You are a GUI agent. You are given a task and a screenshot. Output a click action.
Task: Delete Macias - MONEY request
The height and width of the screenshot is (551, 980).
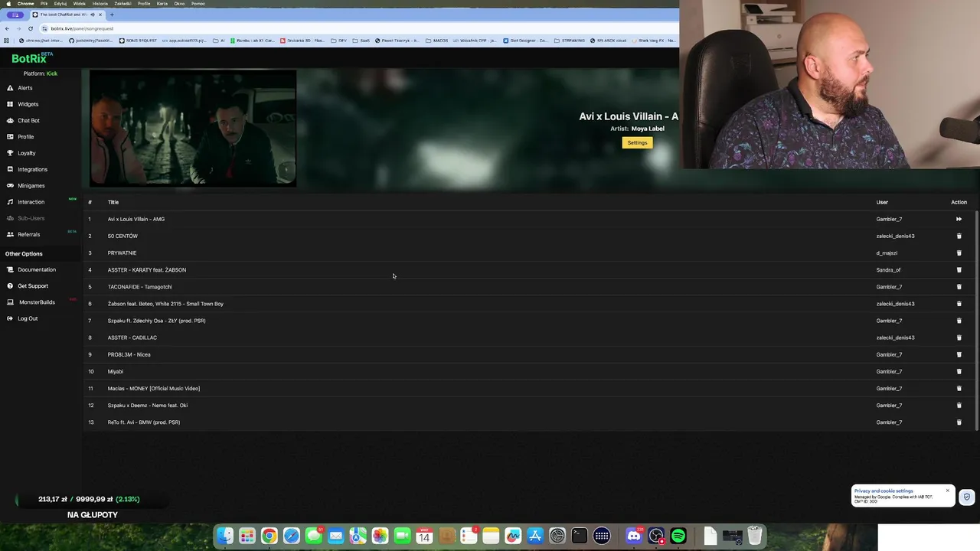[959, 388]
